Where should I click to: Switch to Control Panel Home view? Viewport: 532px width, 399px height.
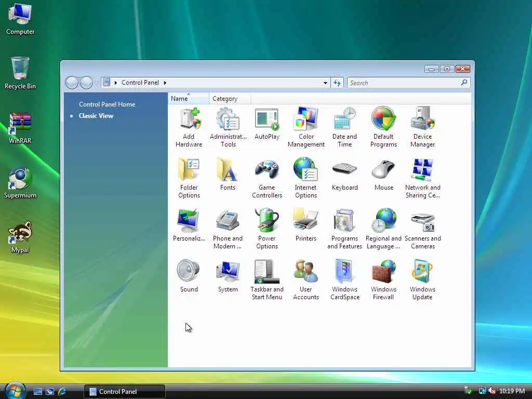coord(107,104)
